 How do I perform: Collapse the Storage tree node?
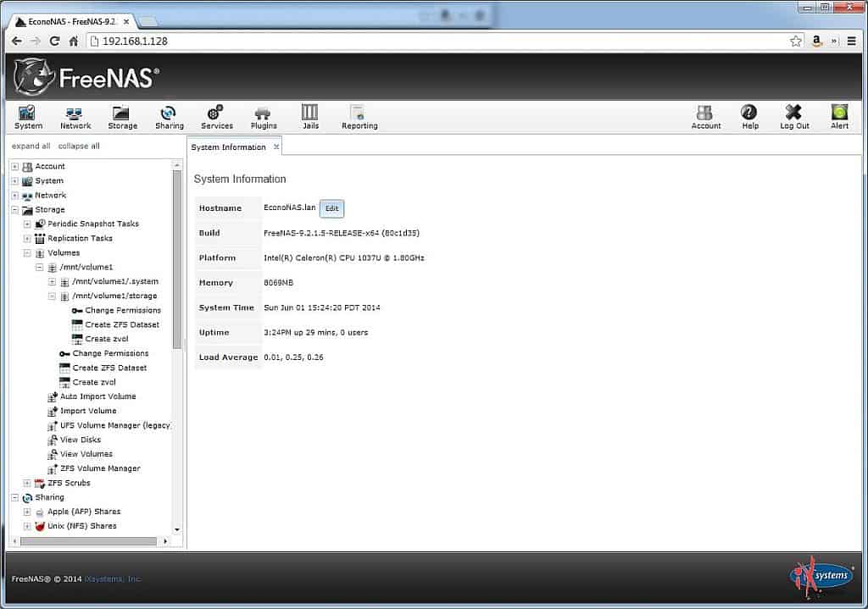[15, 210]
